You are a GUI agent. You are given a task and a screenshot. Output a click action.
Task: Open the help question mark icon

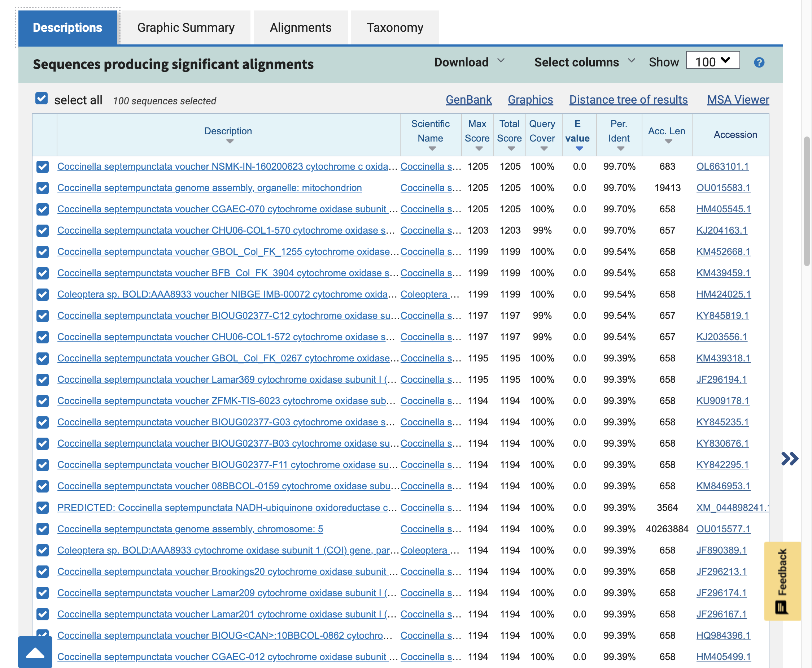click(x=759, y=62)
